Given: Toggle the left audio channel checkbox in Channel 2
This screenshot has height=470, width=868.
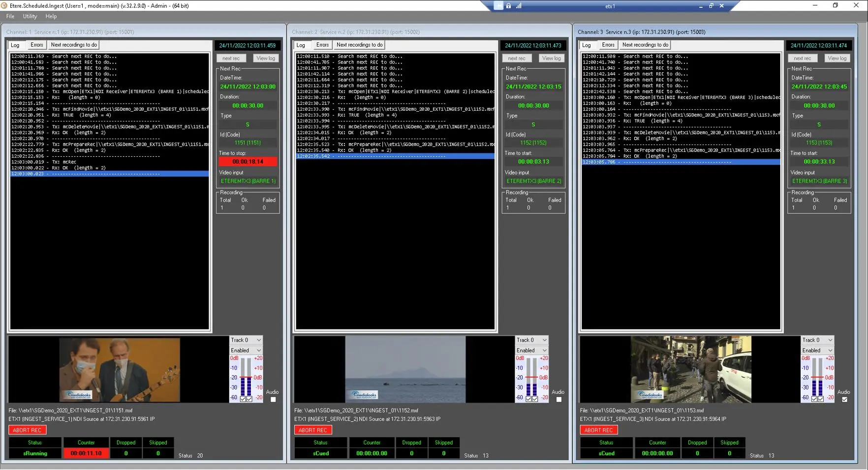Looking at the screenshot, I should (528, 399).
